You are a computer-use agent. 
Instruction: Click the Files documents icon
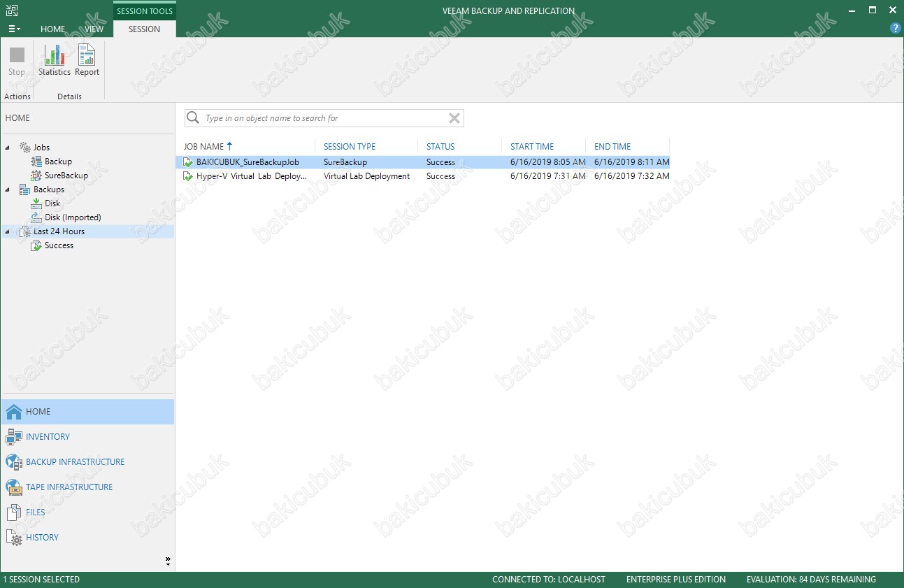click(14, 512)
